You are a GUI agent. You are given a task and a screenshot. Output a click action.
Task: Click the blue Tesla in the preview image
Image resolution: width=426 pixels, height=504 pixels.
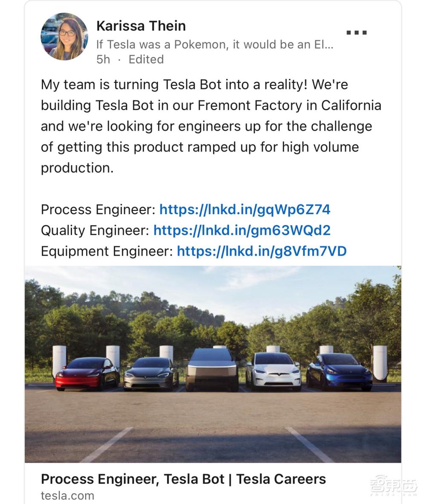(339, 371)
